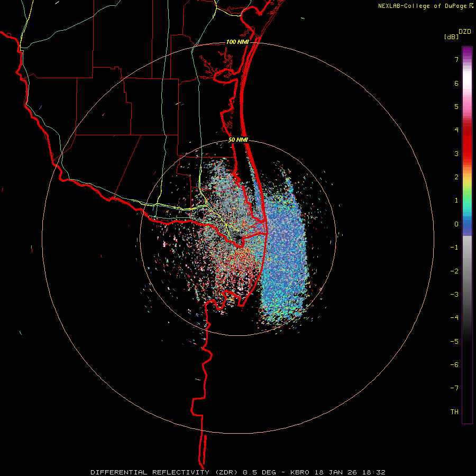Screen dimensions: 476x476
Task: Click the 50 NMI range ring label
Action: click(238, 140)
